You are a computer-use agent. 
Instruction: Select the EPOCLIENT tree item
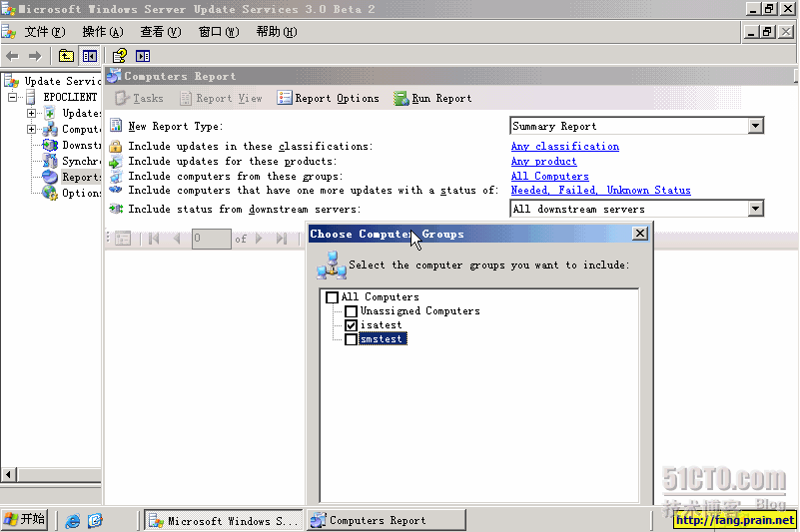(x=70, y=97)
